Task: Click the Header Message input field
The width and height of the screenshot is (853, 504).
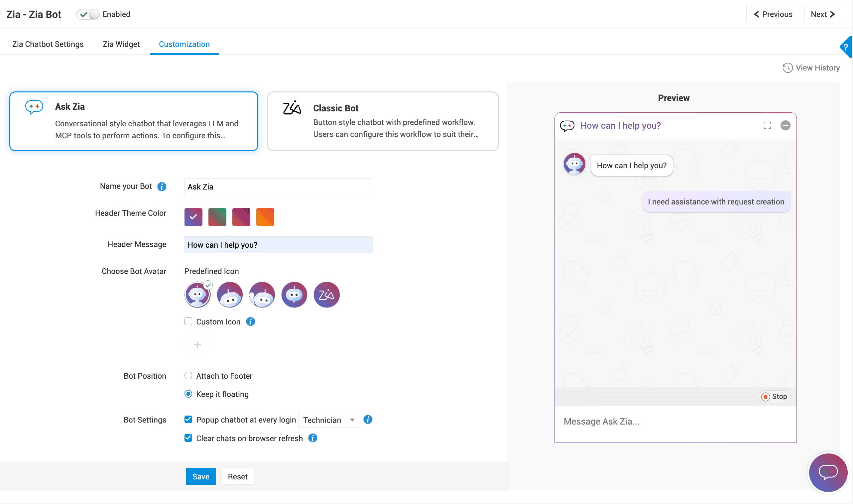Action: point(279,245)
